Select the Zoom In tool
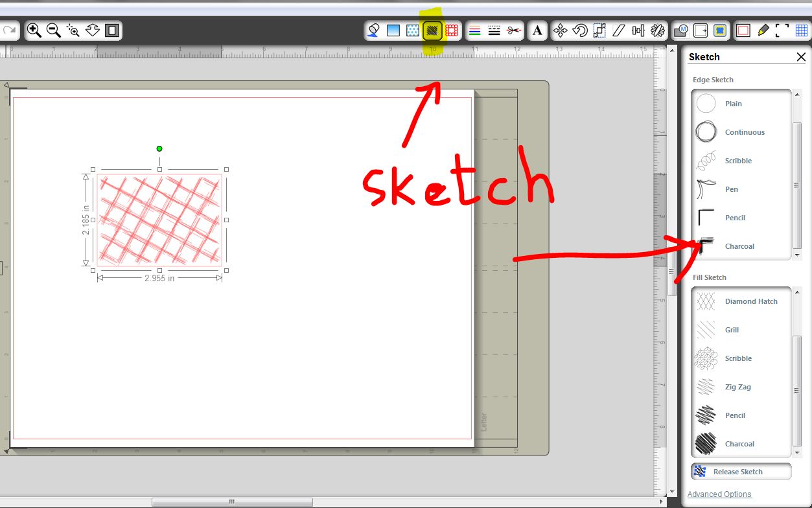The image size is (812, 508). pyautogui.click(x=36, y=30)
